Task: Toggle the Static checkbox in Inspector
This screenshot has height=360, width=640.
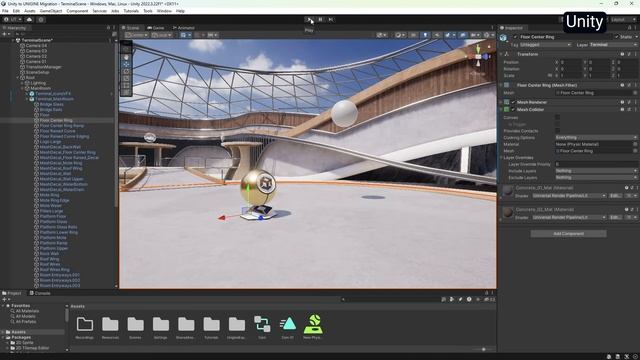Action: tap(617, 37)
